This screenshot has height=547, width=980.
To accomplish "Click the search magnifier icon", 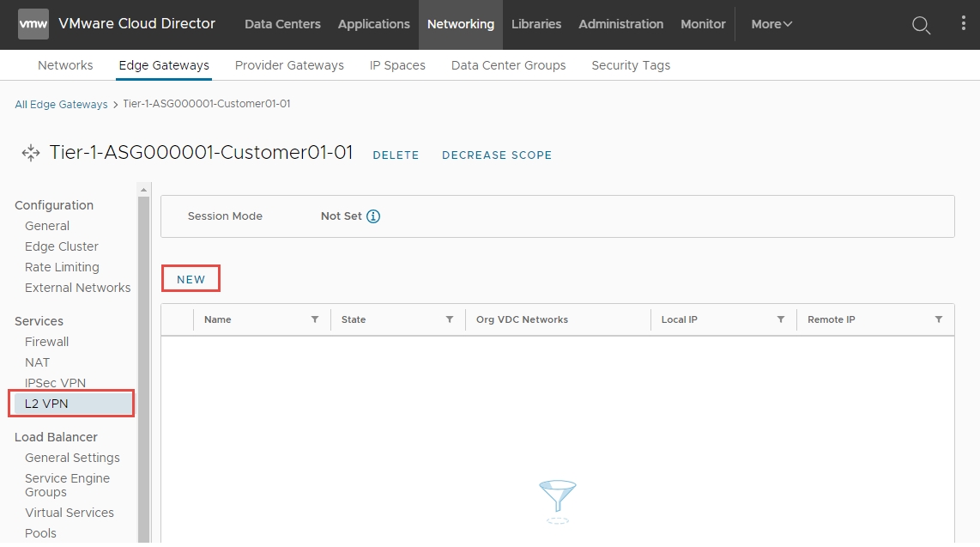I will click(921, 25).
